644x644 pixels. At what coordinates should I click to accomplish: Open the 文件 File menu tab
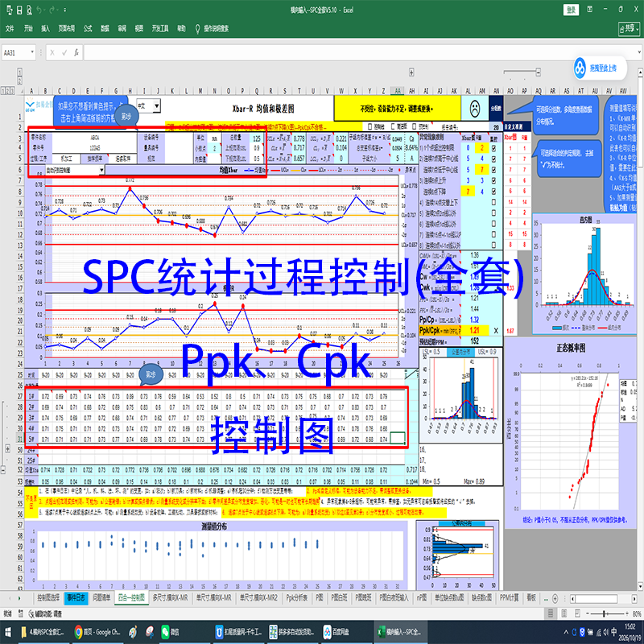[x=10, y=28]
